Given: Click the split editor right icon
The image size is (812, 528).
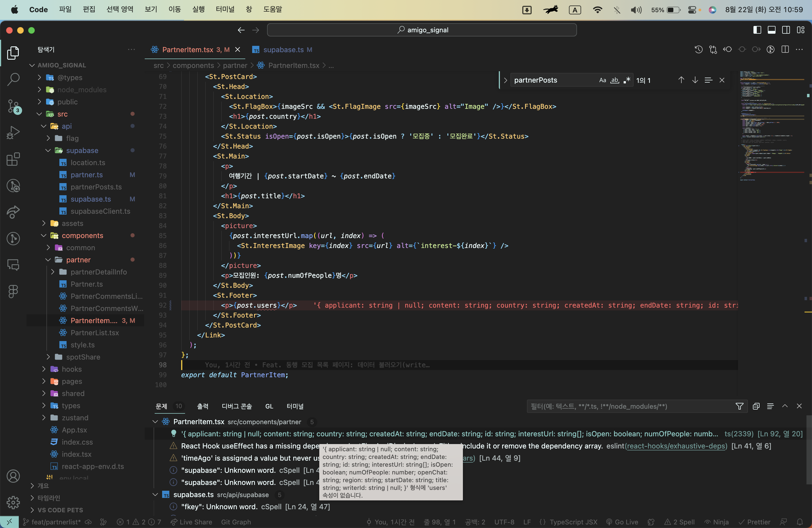Looking at the screenshot, I should coord(785,50).
